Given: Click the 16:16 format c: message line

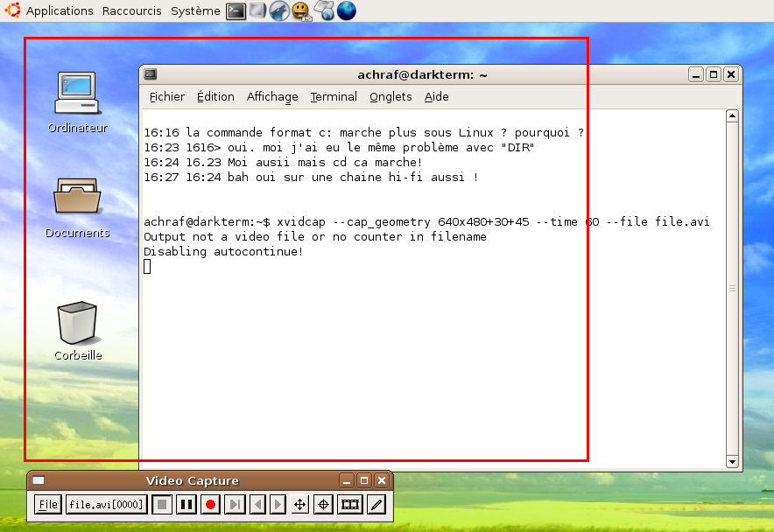Looking at the screenshot, I should point(364,133).
